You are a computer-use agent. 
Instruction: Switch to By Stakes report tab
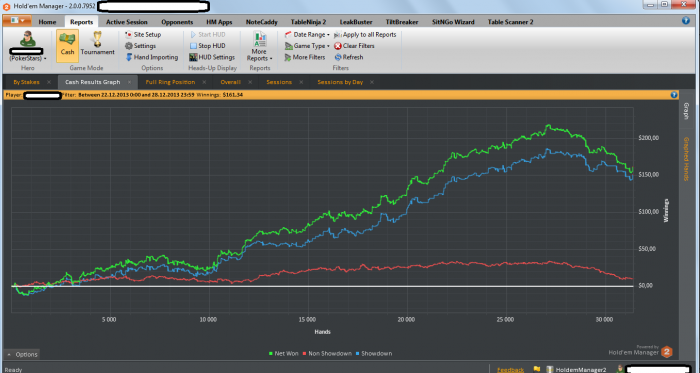click(x=26, y=82)
